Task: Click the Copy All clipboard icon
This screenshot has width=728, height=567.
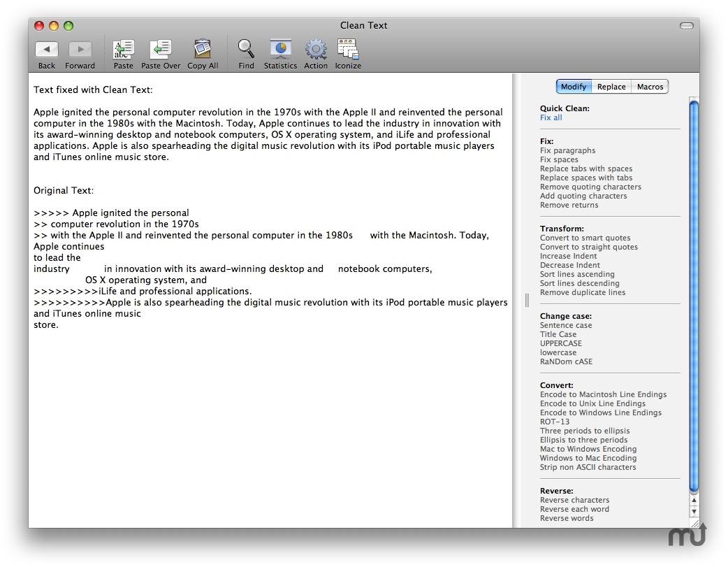Action: click(x=203, y=49)
